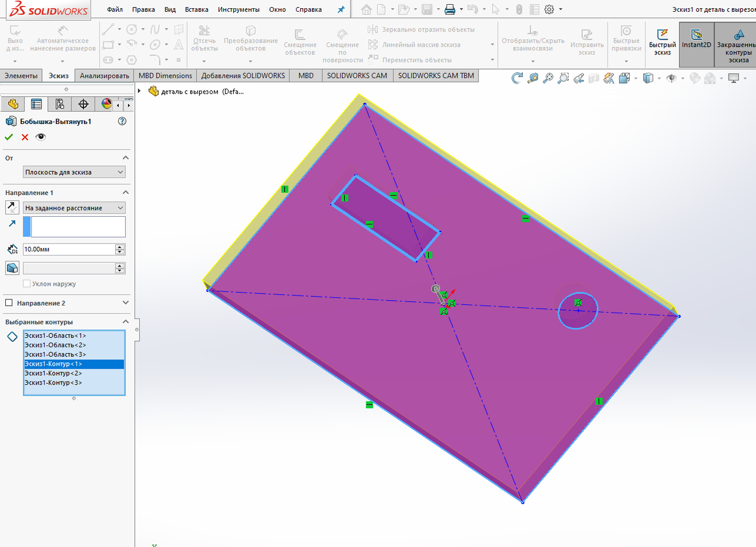Switch to the SOLIDWORKS CAM TBM tab

[436, 76]
